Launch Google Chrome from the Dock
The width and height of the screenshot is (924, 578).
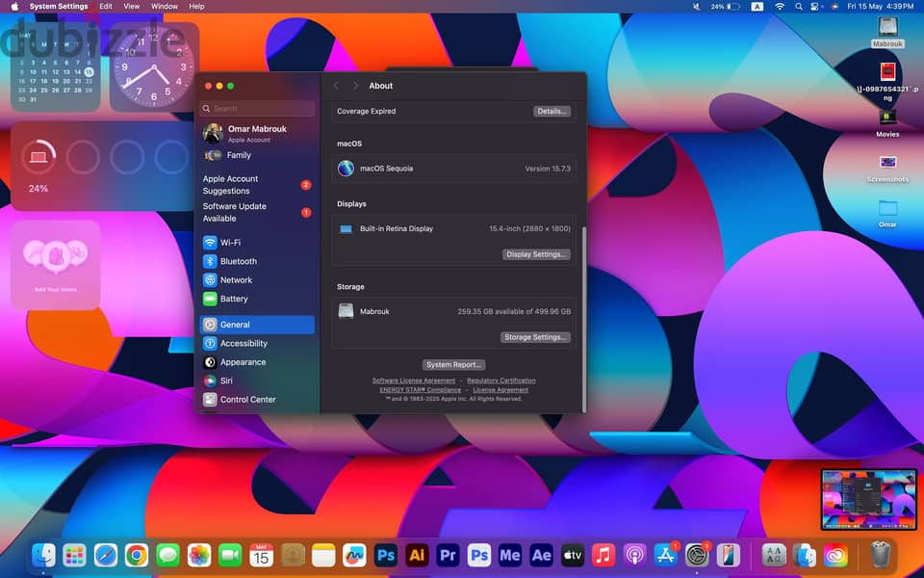137,555
